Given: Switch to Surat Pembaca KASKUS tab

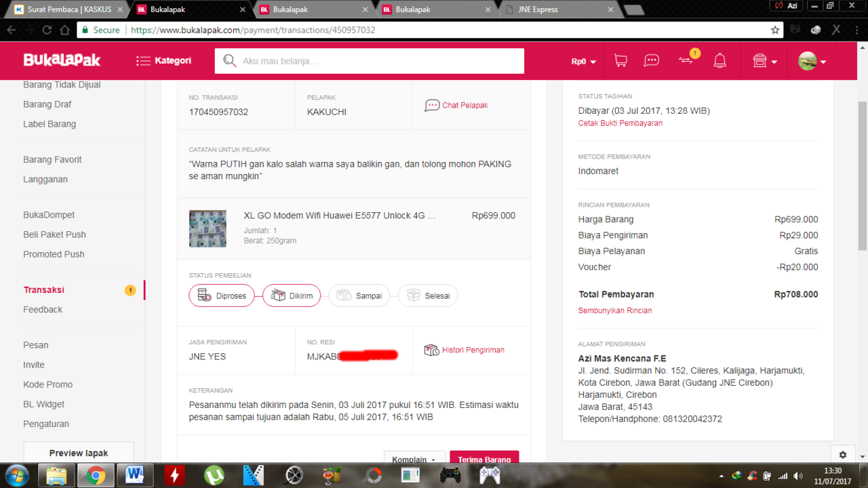Looking at the screenshot, I should pos(68,9).
